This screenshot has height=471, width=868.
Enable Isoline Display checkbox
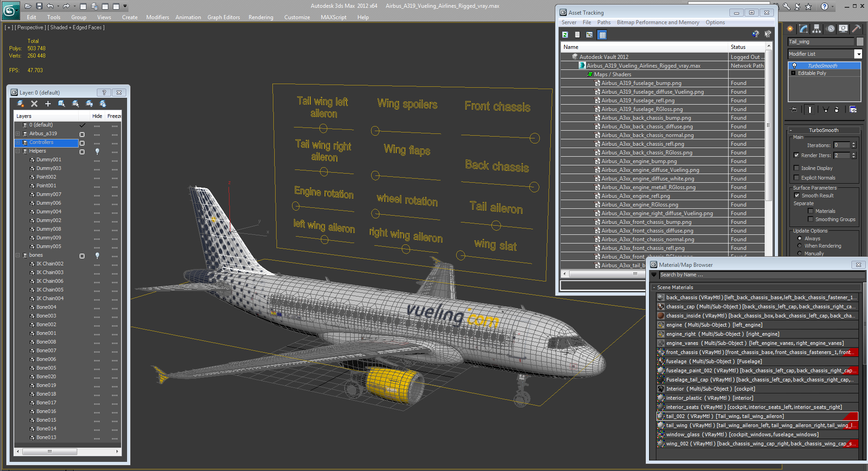click(797, 168)
